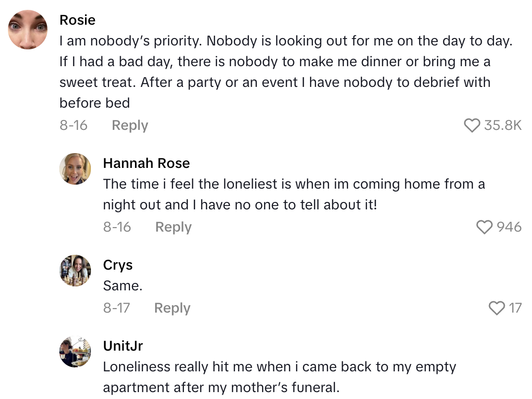532x399 pixels.
Task: Select the username UnitJr
Action: pos(122,346)
